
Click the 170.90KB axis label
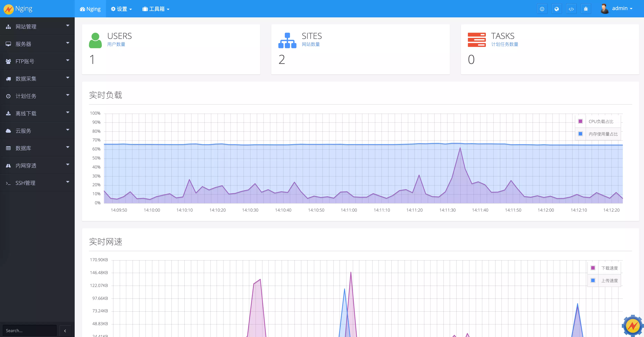tap(99, 260)
